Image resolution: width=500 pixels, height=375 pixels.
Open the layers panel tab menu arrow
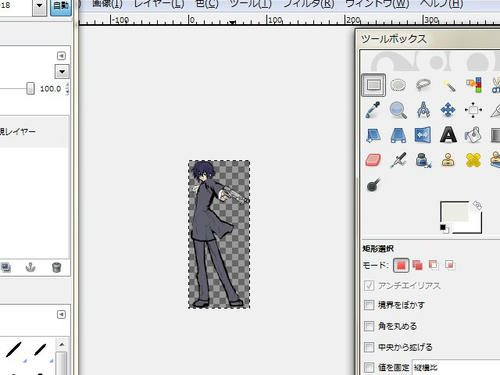pyautogui.click(x=61, y=56)
